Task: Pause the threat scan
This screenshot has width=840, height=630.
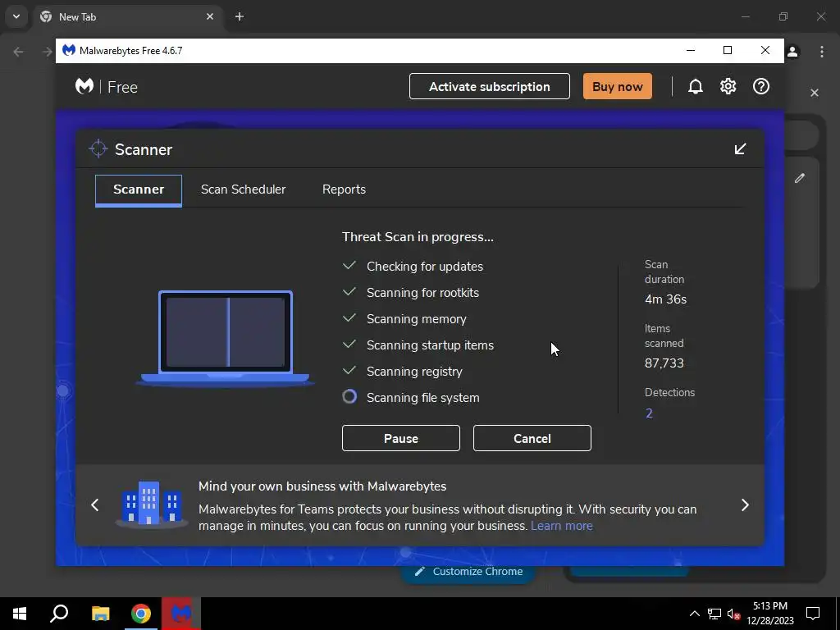Action: point(400,438)
